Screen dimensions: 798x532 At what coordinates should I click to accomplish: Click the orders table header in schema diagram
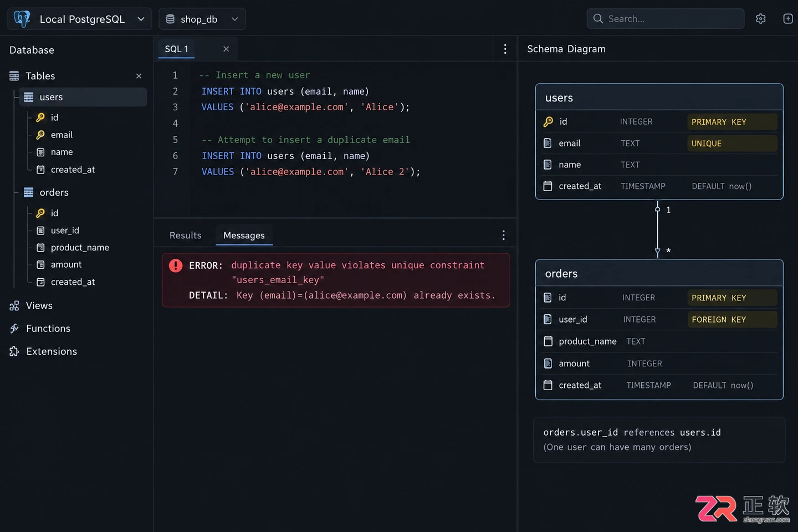click(659, 274)
